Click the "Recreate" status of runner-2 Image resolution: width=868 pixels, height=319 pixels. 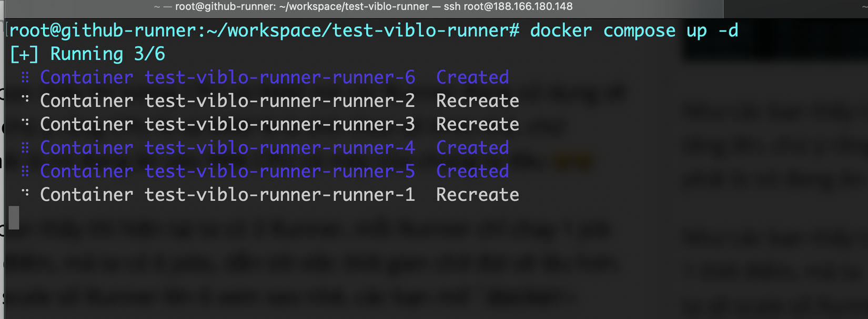pyautogui.click(x=477, y=101)
